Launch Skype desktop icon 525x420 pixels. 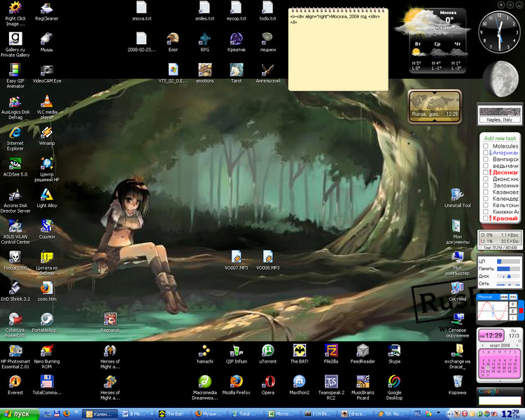tap(394, 353)
